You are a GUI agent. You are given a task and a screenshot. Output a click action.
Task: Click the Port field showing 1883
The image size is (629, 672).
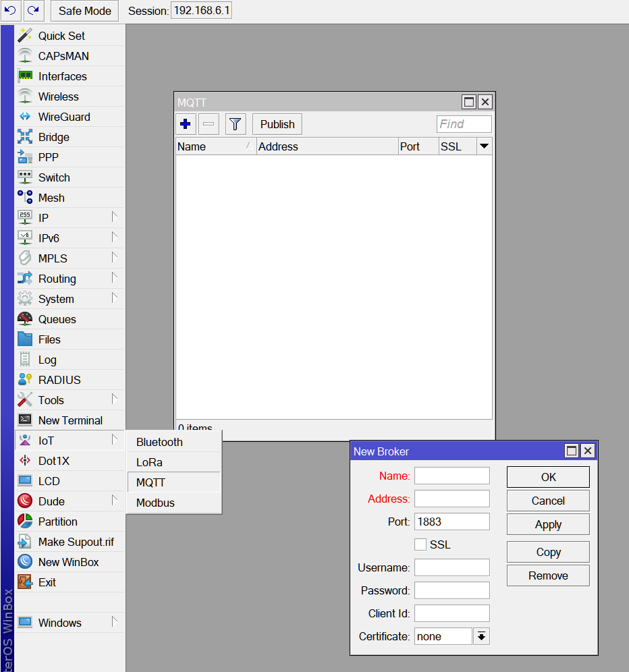[x=452, y=521]
